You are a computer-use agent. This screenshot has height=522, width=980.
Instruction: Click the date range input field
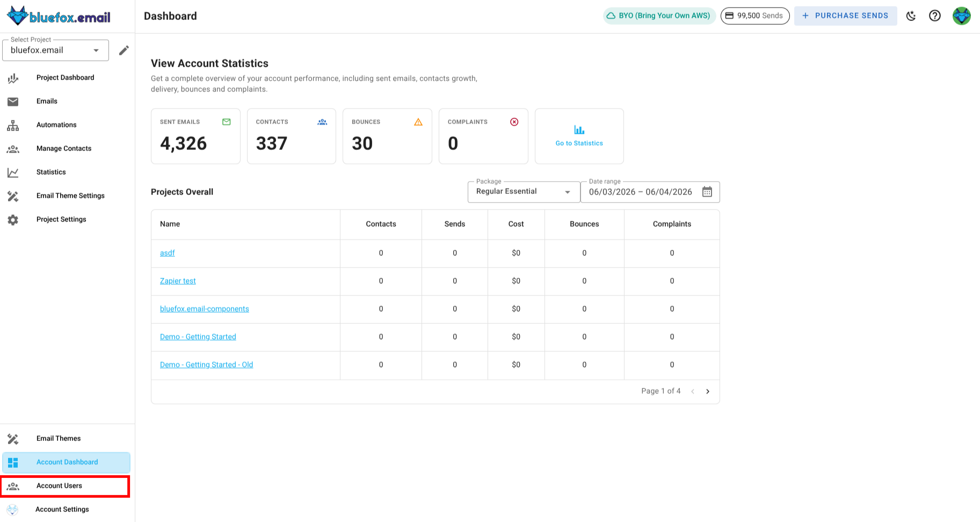tap(640, 192)
